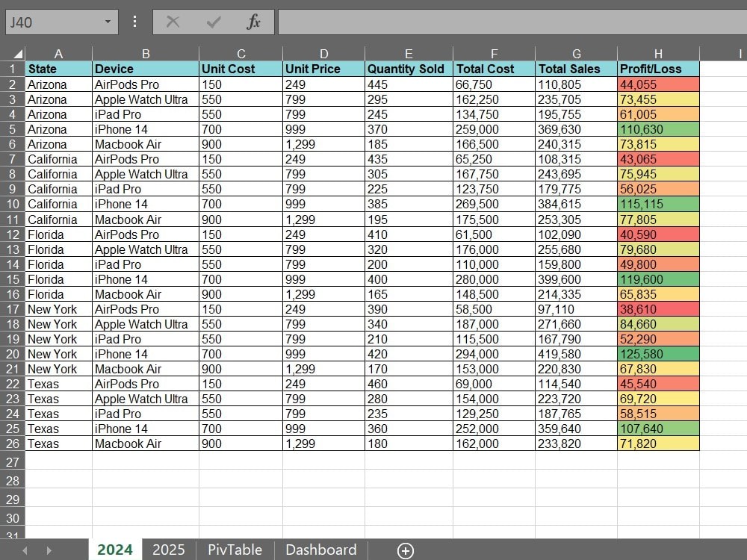The width and height of the screenshot is (747, 560).
Task: Select the Total Cost header cell
Action: pos(494,69)
